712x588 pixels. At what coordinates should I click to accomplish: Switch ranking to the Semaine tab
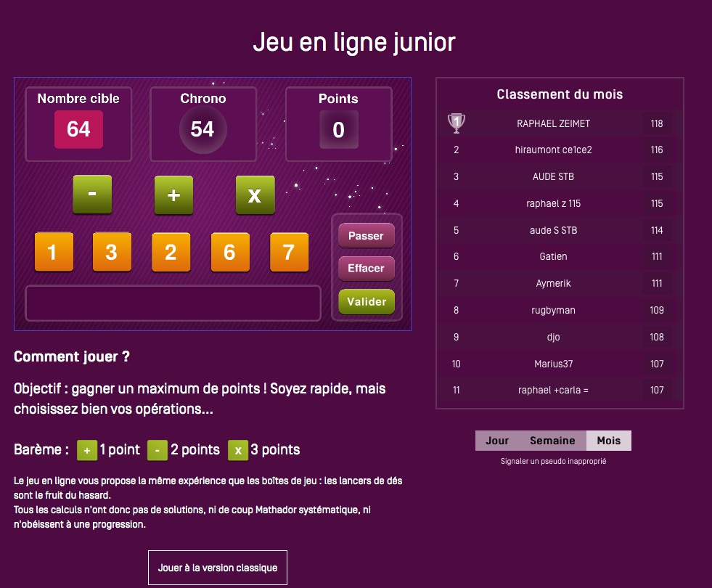pyautogui.click(x=552, y=441)
